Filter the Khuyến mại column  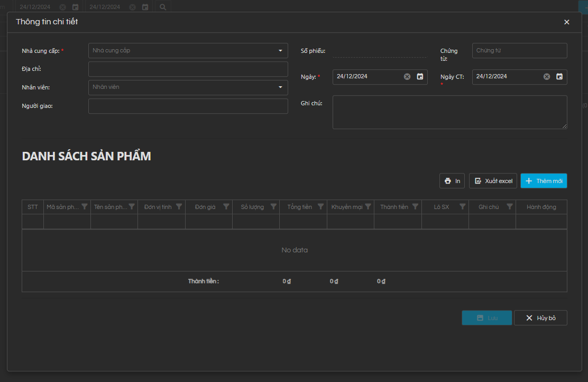pos(368,207)
